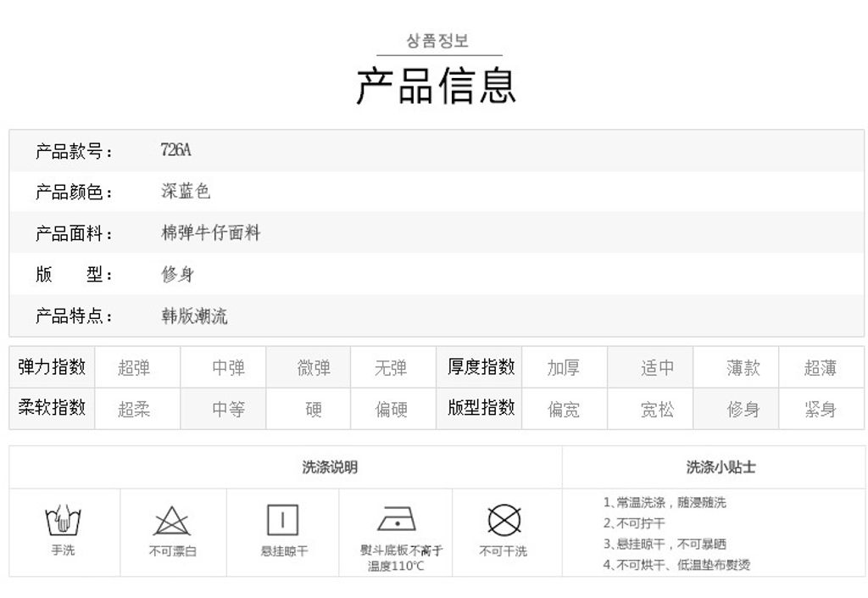
Task: Click the iron temperature icon
Action: pyautogui.click(x=396, y=517)
